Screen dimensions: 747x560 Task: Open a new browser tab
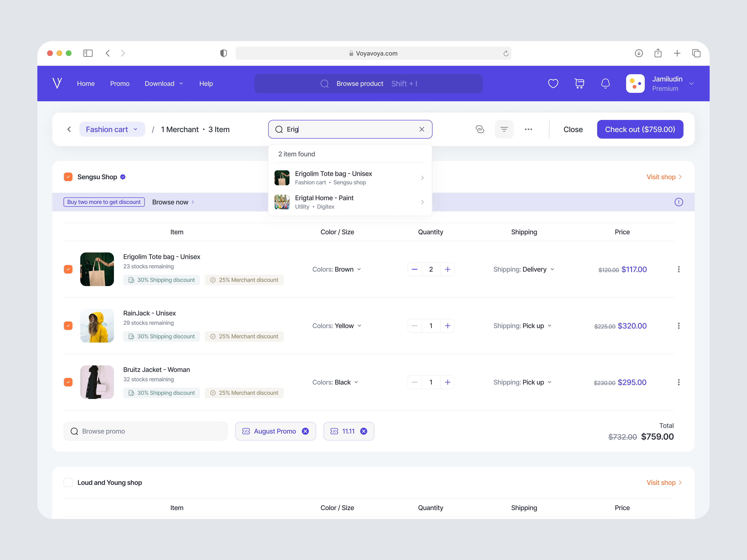pyautogui.click(x=677, y=53)
